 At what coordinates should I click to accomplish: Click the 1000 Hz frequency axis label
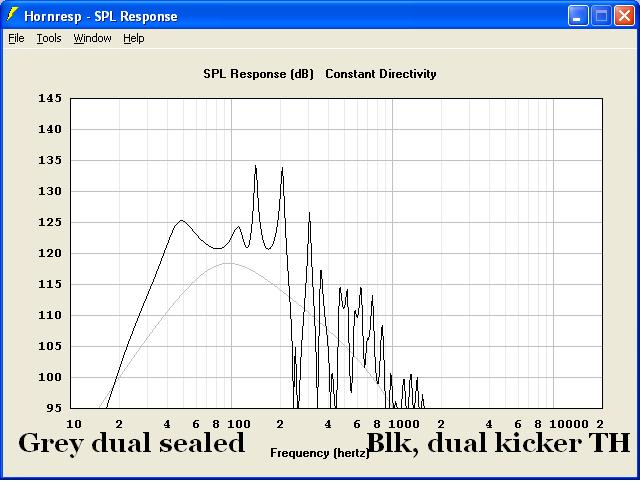click(404, 424)
